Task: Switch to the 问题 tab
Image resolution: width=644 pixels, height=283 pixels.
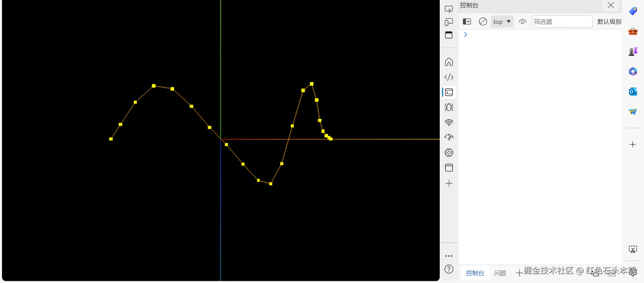Action: 500,273
